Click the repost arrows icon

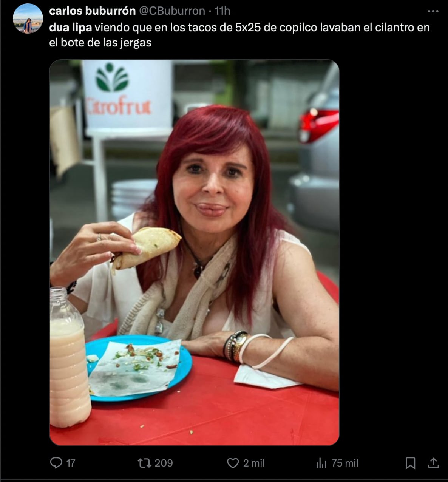(144, 463)
